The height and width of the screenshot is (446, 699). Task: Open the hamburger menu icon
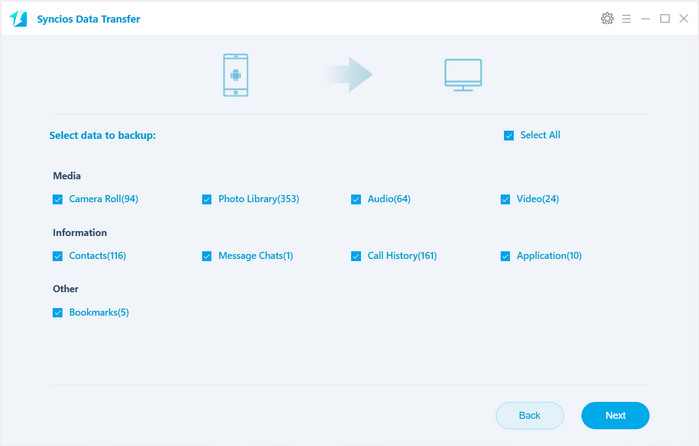(x=627, y=19)
